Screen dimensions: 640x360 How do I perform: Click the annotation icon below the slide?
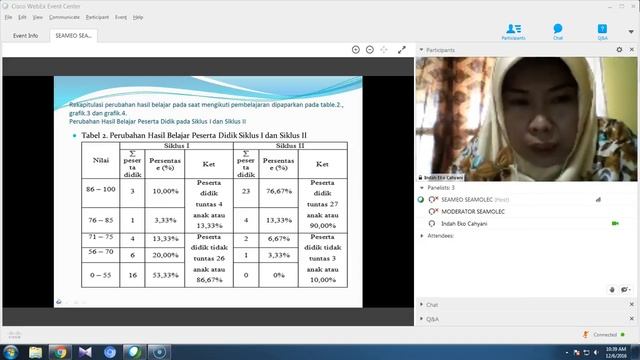point(59,302)
